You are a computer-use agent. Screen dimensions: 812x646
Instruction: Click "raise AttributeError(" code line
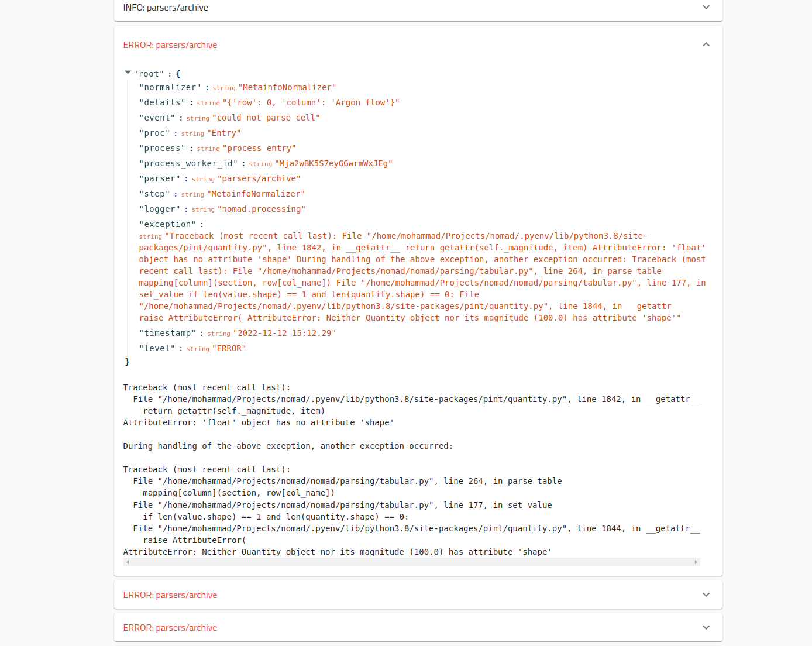(x=195, y=540)
